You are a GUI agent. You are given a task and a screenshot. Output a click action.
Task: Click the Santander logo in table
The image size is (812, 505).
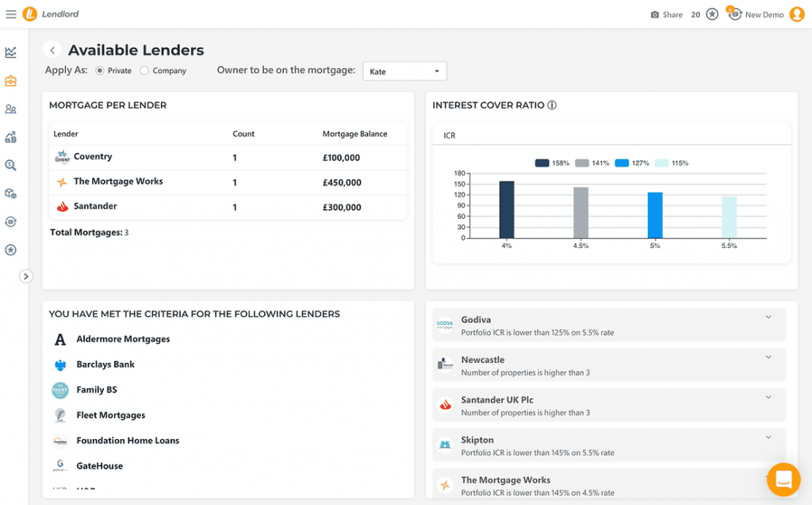point(62,207)
